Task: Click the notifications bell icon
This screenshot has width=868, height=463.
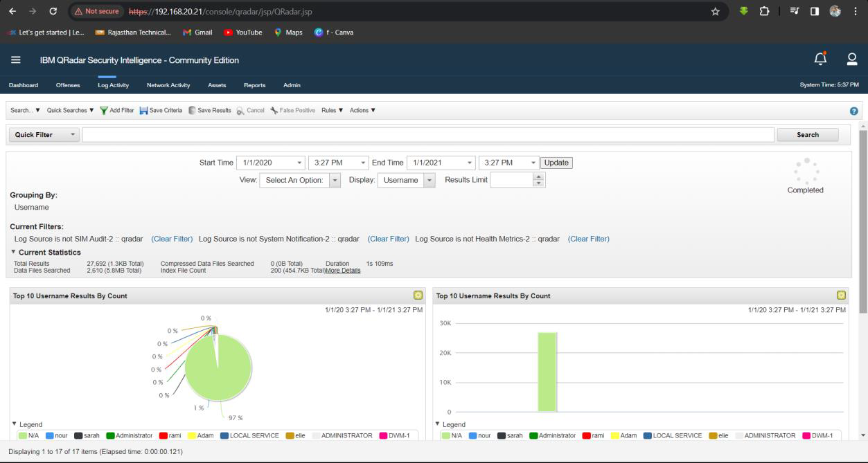Action: click(820, 60)
